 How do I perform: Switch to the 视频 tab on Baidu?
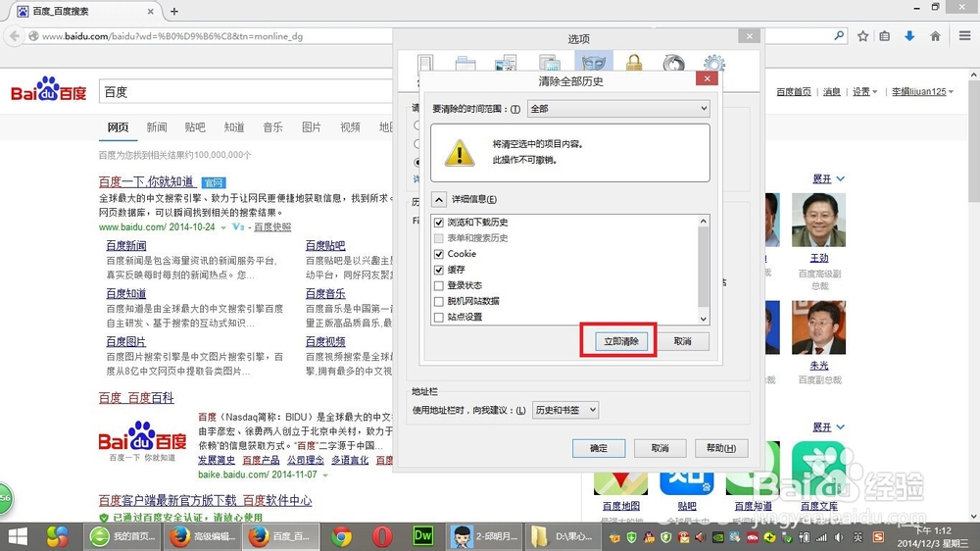[350, 127]
